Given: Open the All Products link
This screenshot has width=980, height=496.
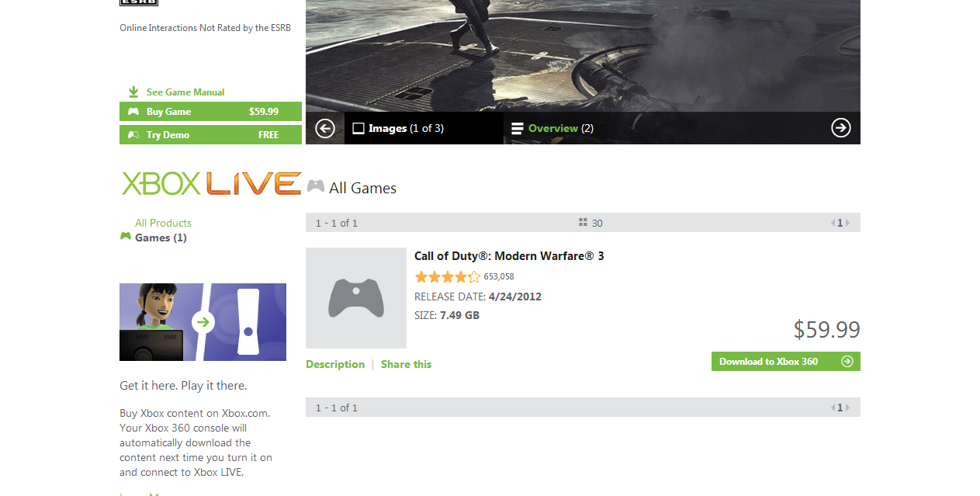Looking at the screenshot, I should pyautogui.click(x=163, y=223).
